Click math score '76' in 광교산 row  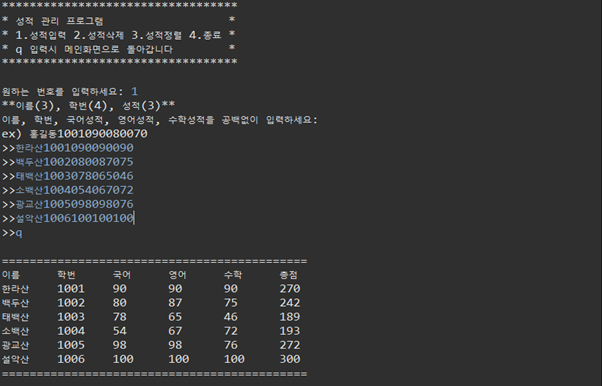tap(231, 345)
